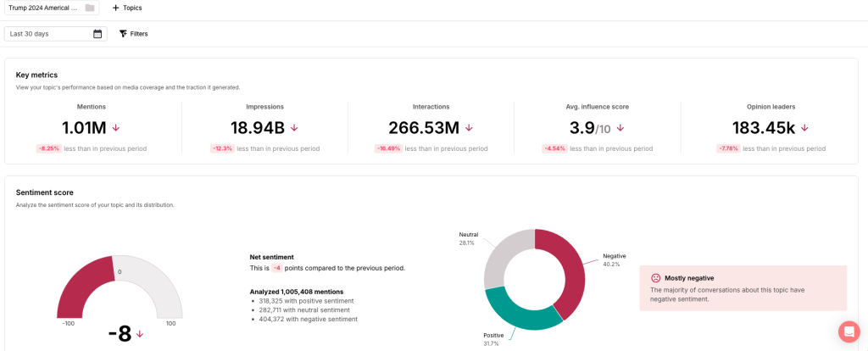The width and height of the screenshot is (868, 351).
Task: Open the topic folder icon
Action: [x=90, y=8]
